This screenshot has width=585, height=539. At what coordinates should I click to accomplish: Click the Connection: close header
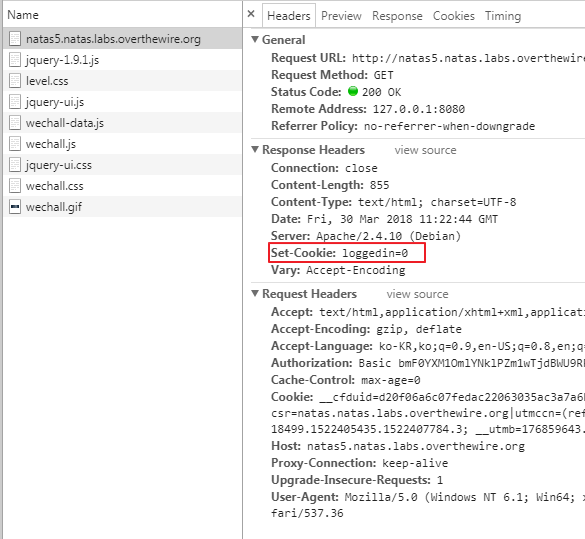pyautogui.click(x=324, y=168)
